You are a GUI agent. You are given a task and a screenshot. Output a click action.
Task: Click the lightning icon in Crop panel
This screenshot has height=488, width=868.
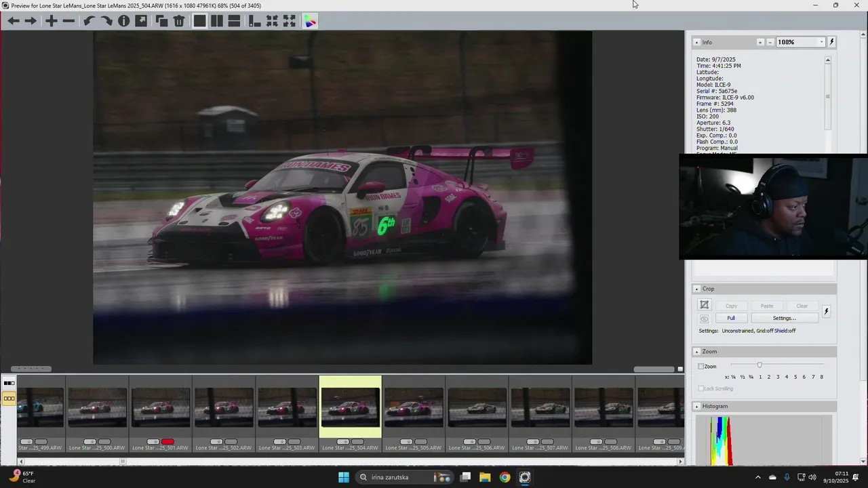pos(826,311)
